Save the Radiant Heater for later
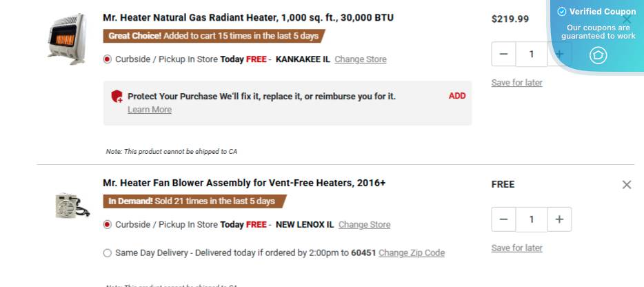Viewport: 644px width, 287px height. pyautogui.click(x=516, y=83)
